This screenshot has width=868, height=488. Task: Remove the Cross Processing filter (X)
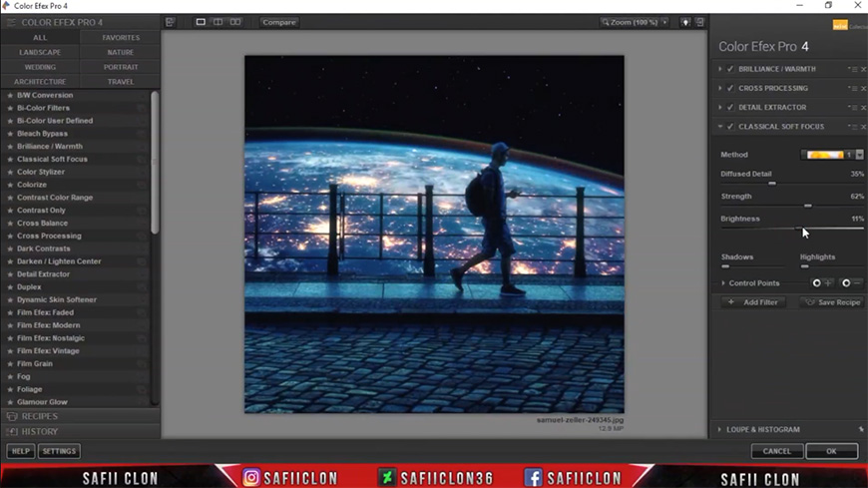click(x=863, y=89)
